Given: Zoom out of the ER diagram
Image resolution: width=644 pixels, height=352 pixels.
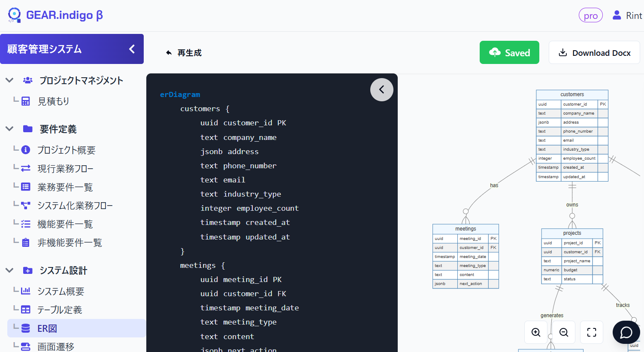Looking at the screenshot, I should click(564, 332).
